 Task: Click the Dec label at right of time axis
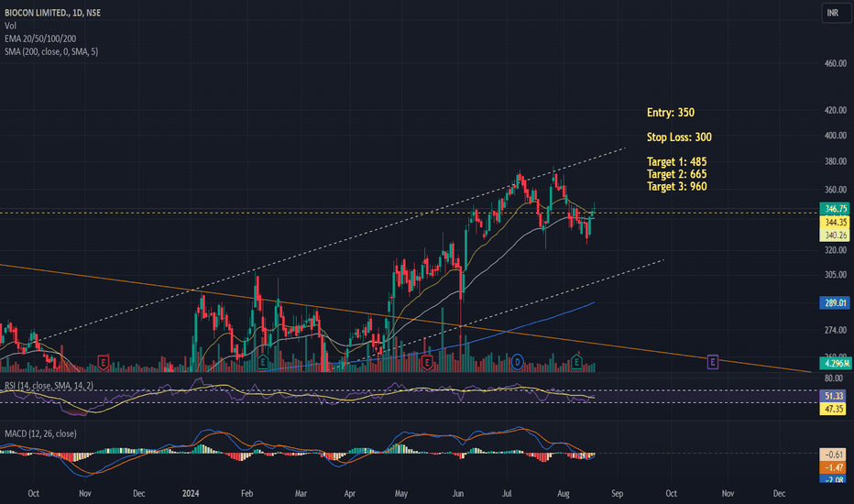coord(780,494)
